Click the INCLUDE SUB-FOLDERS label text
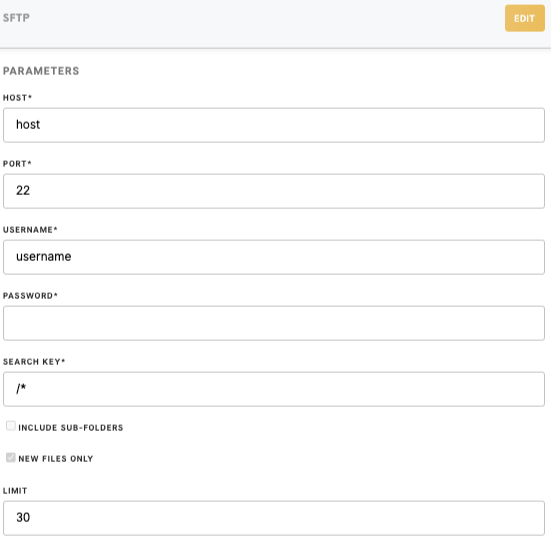Viewport: 551px width, 543px height. click(x=71, y=428)
